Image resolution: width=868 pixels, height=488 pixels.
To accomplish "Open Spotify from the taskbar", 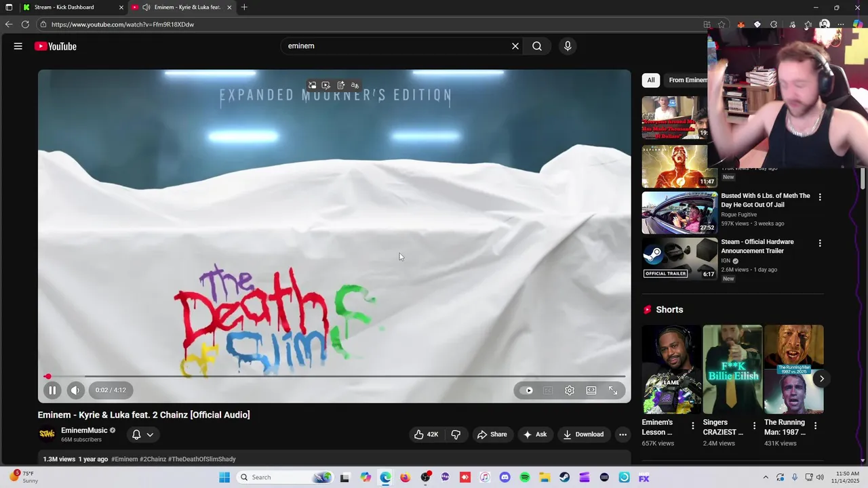I will pos(525,477).
